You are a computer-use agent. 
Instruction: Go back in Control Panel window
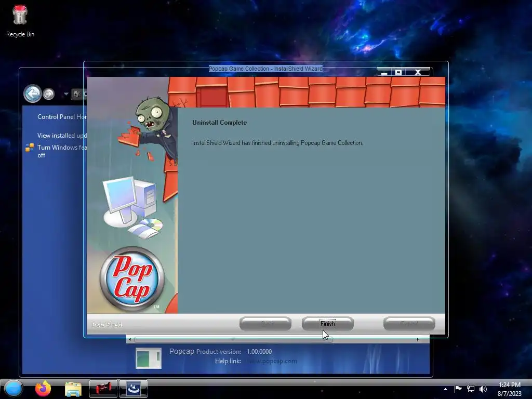[33, 94]
